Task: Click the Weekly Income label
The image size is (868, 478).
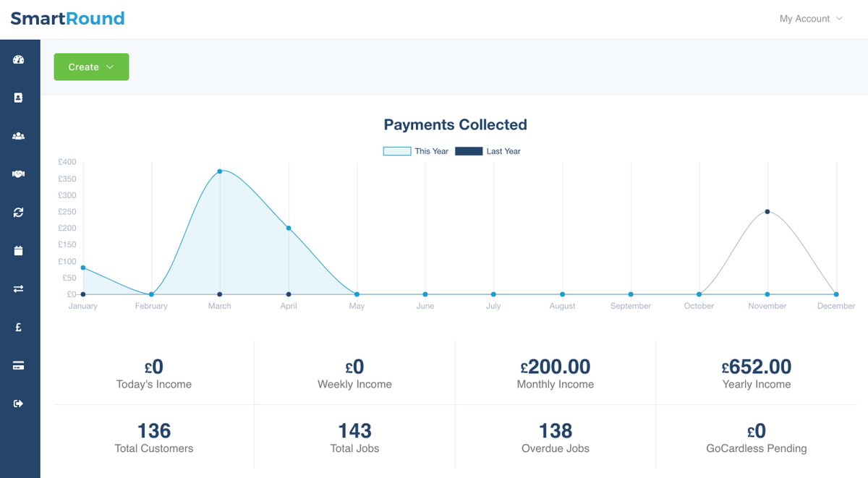Action: click(354, 385)
